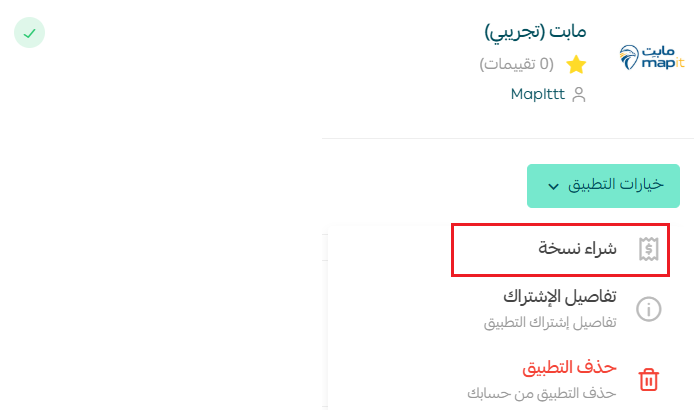
Task: Click the red trash bin icon
Action: click(648, 379)
